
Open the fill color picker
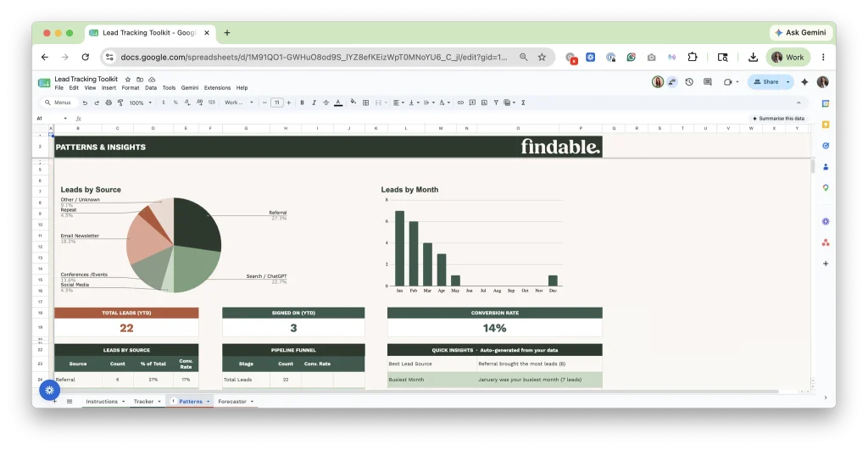point(353,103)
